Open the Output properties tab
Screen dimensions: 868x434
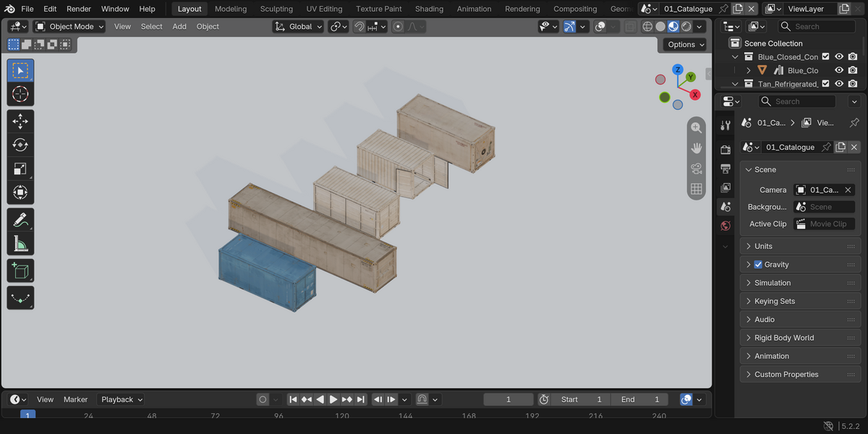[726, 169]
